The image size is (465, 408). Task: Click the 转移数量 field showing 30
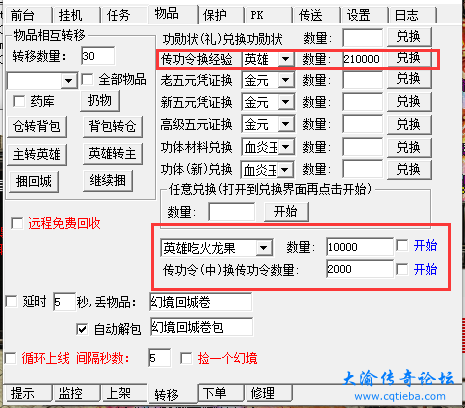(98, 56)
